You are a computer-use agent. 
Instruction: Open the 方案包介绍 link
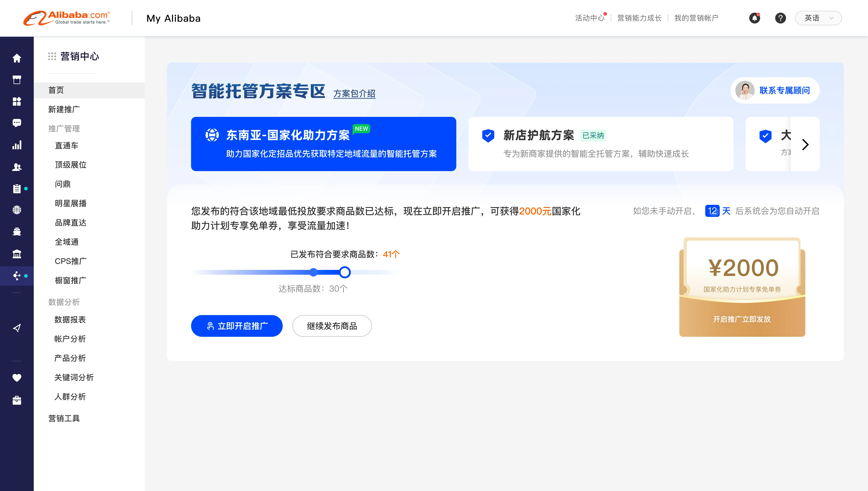tap(354, 93)
